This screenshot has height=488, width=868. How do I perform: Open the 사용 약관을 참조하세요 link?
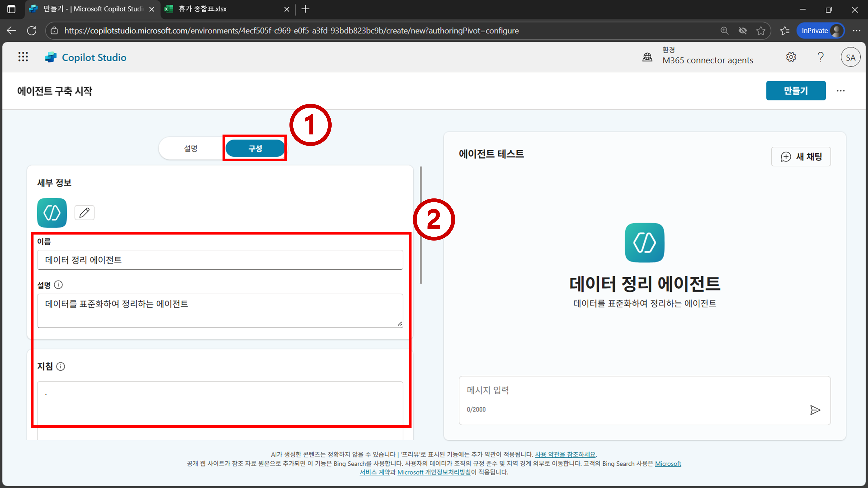pos(565,454)
